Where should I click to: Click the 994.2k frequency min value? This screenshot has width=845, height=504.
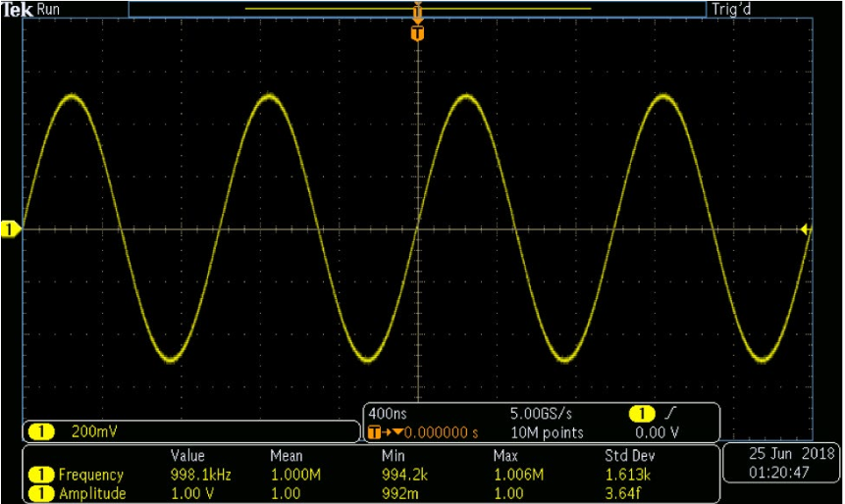point(404,475)
